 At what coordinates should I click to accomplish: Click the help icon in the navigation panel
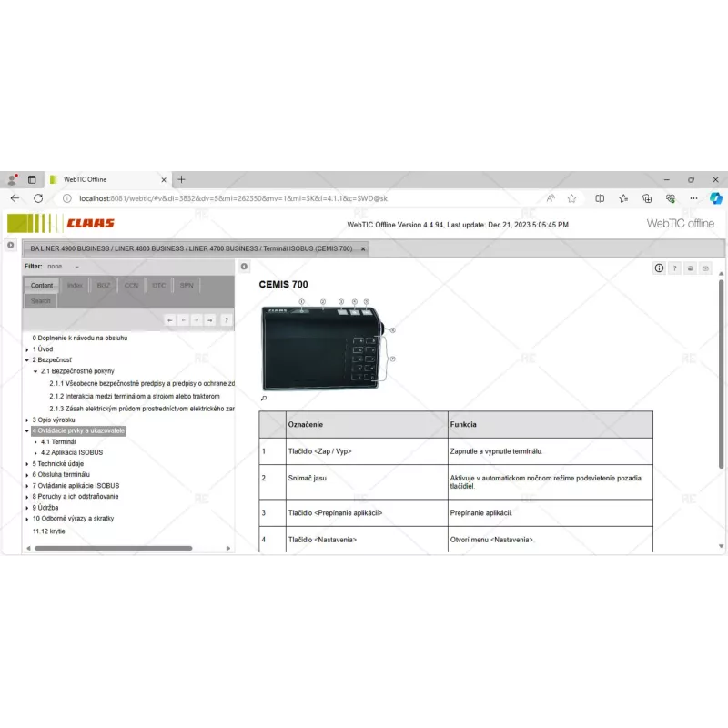pos(227,319)
